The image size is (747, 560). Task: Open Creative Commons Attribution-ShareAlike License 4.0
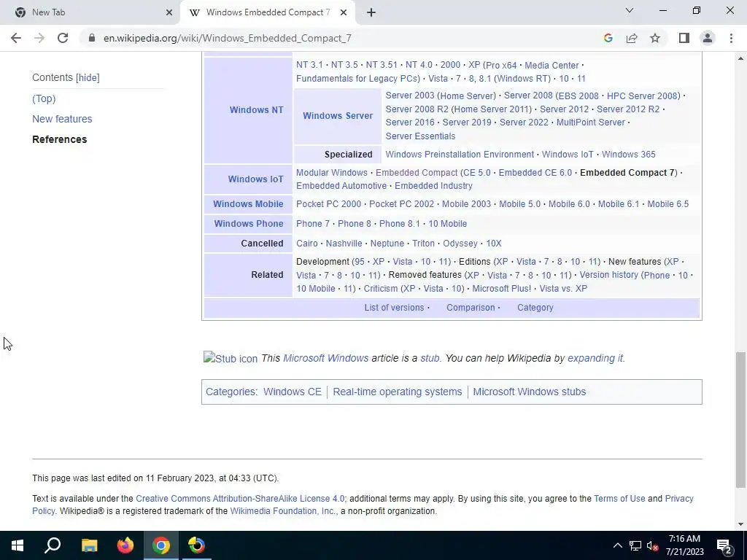(x=239, y=499)
